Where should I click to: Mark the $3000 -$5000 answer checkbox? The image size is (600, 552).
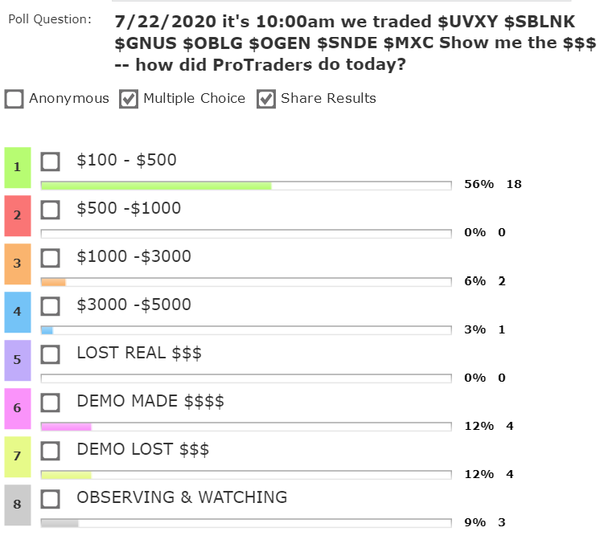click(51, 305)
